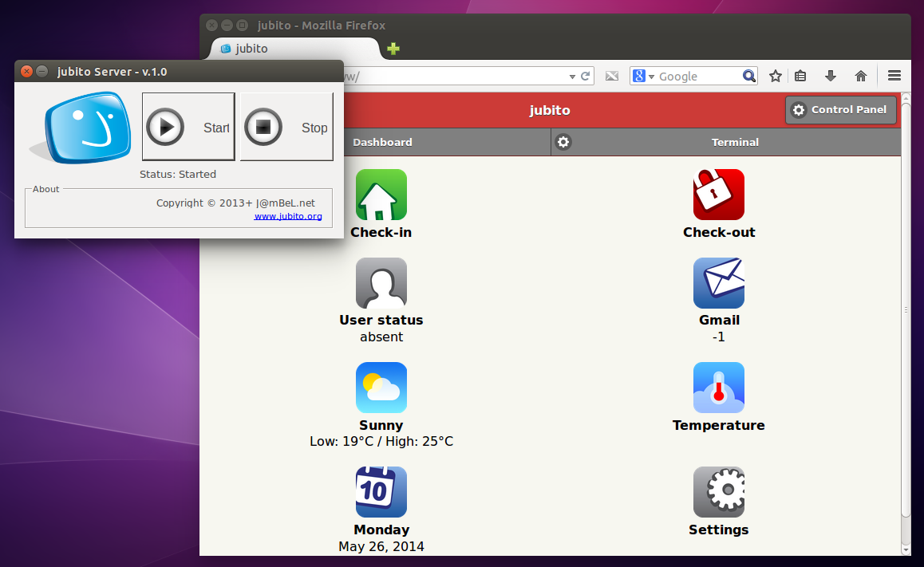Close the jubito Server window
Screen dimensions: 924x567
click(x=26, y=71)
